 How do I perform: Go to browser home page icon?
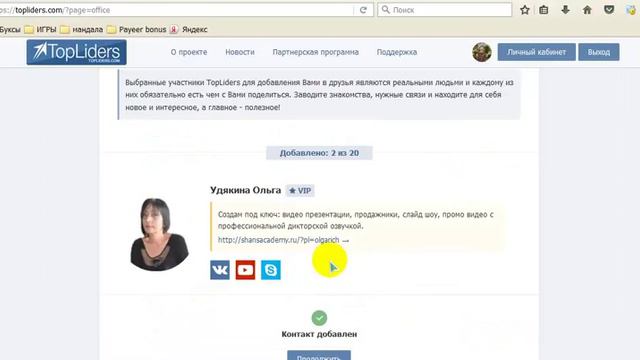coord(587,10)
